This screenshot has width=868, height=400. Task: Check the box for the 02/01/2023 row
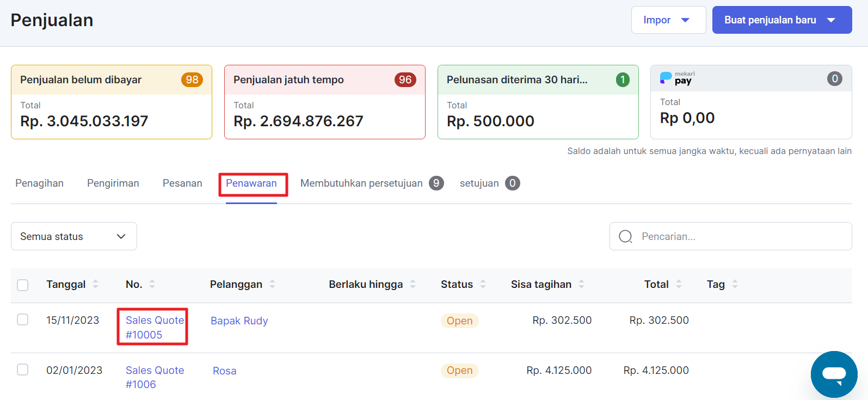[x=23, y=370]
